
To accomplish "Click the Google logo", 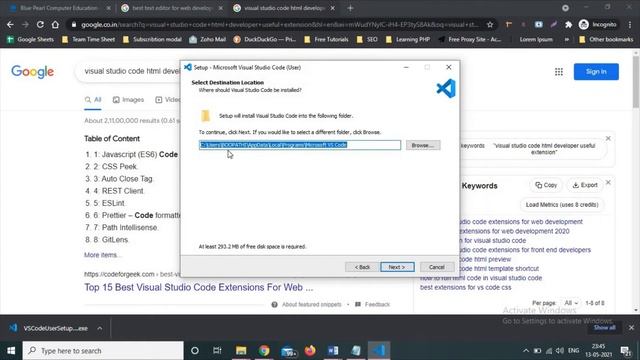I will coord(33,72).
